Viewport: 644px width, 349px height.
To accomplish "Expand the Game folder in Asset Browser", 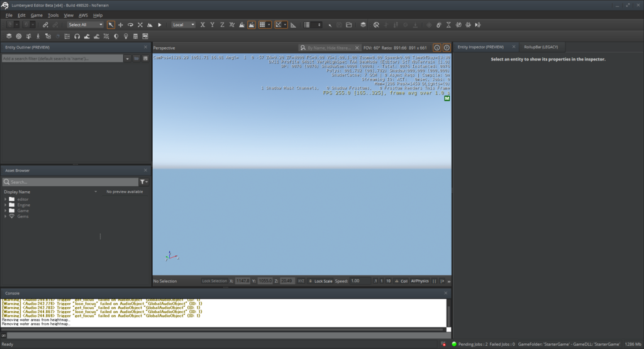I will (x=6, y=211).
